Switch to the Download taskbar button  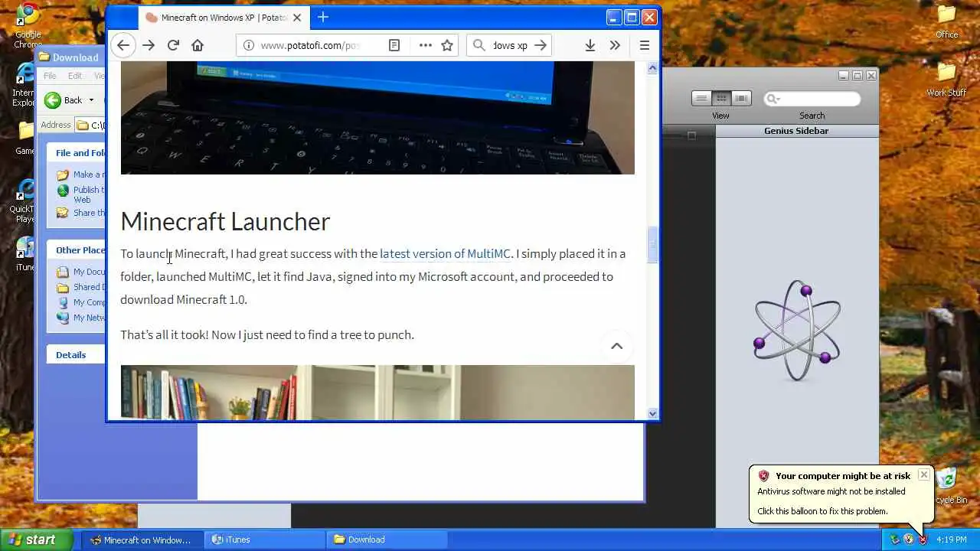pos(387,540)
